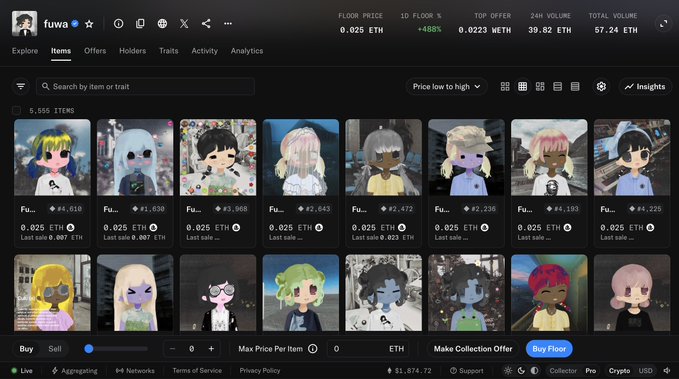
Task: Open Privacy Policy link
Action: (260, 370)
